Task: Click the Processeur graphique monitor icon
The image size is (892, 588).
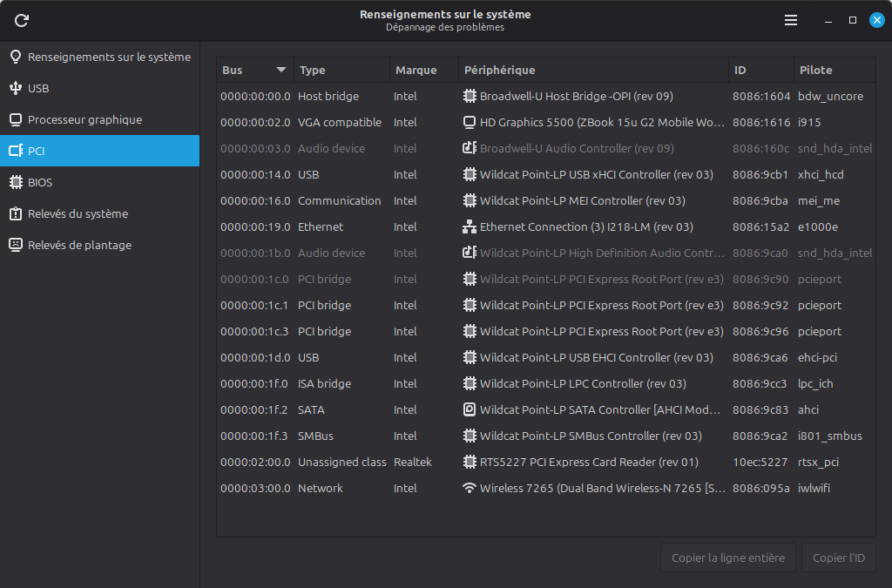Action: (x=17, y=119)
